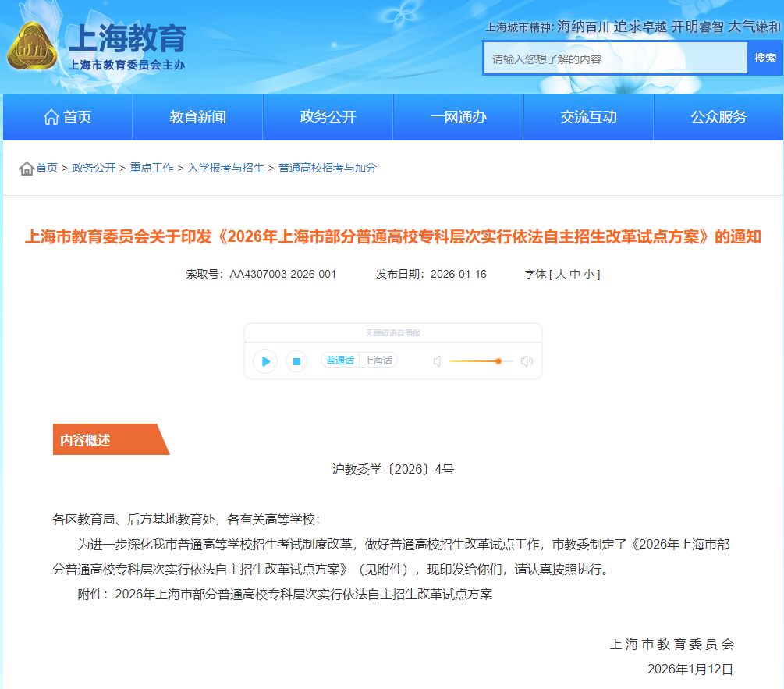Play the audio broadcast

265,361
